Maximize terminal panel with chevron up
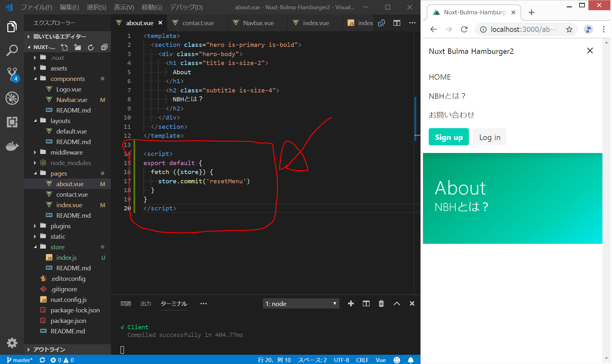This screenshot has height=364, width=612. point(397,303)
